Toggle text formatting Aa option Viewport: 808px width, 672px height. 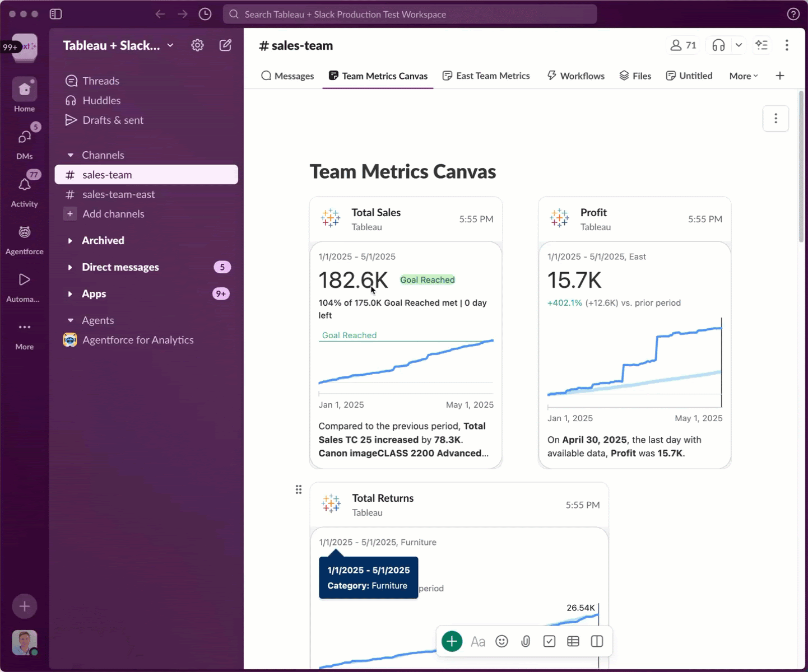477,641
